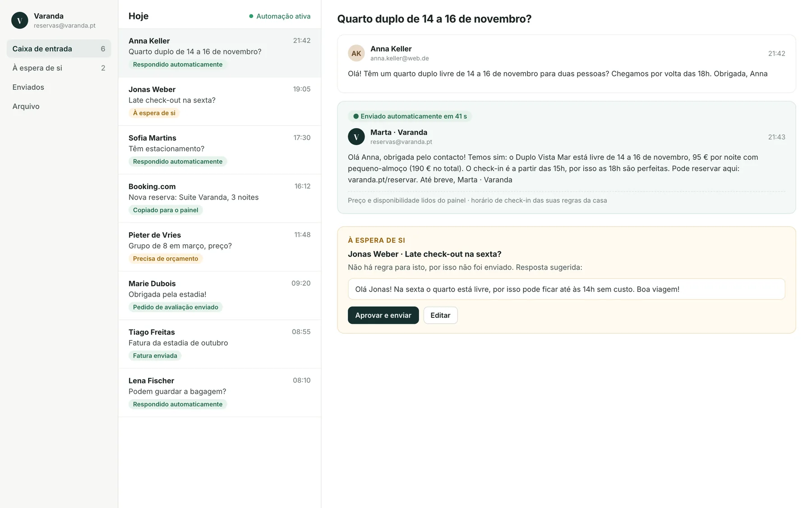812x508 pixels.
Task: Open the Arquivo folder
Action: click(59, 106)
